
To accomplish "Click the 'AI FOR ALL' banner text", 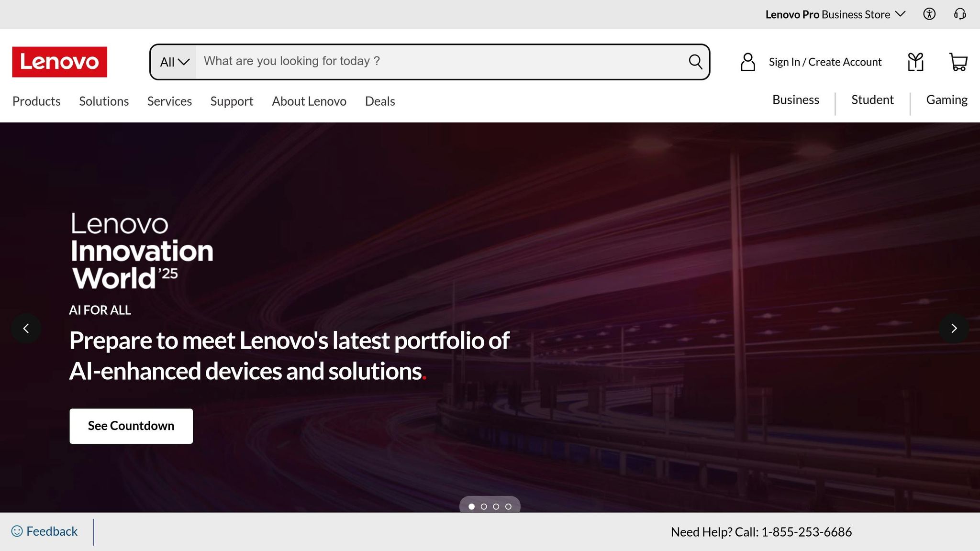I will [x=100, y=310].
